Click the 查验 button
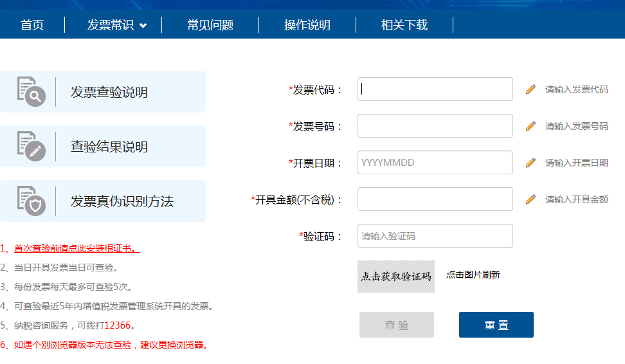 (x=397, y=325)
